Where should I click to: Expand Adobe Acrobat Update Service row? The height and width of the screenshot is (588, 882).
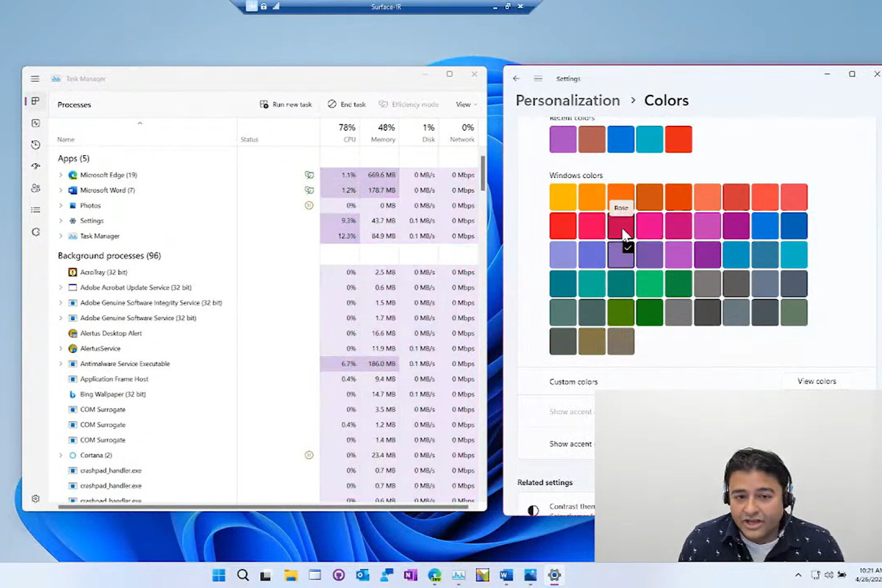pyautogui.click(x=61, y=287)
